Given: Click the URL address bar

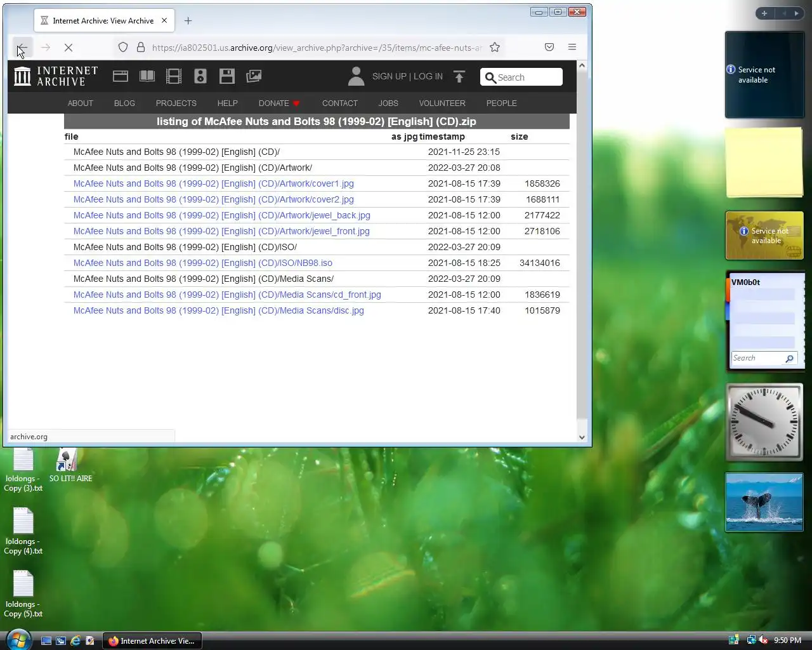Looking at the screenshot, I should pyautogui.click(x=317, y=48).
